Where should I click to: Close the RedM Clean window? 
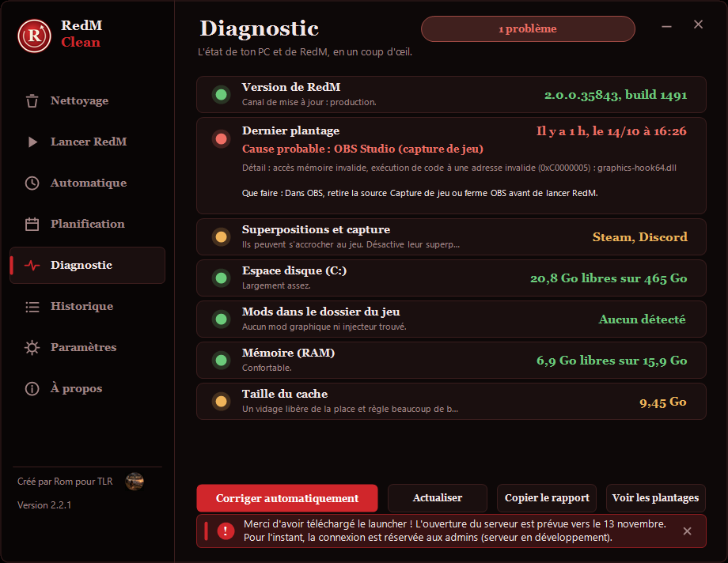click(698, 25)
